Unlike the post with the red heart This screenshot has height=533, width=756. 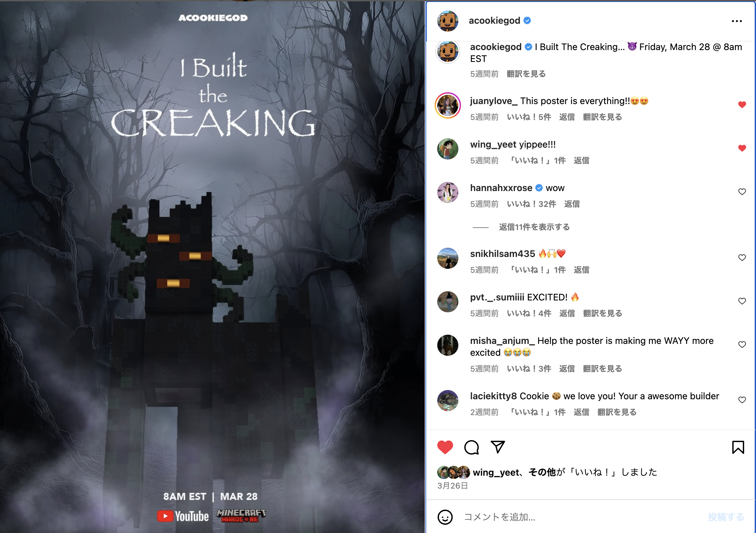445,447
